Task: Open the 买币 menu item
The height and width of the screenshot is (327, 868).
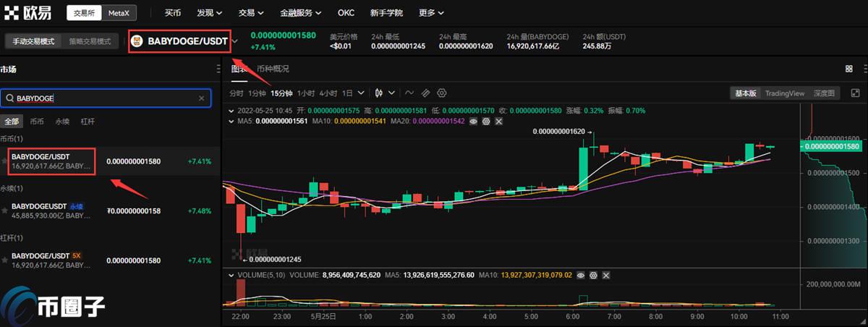Action: point(173,13)
